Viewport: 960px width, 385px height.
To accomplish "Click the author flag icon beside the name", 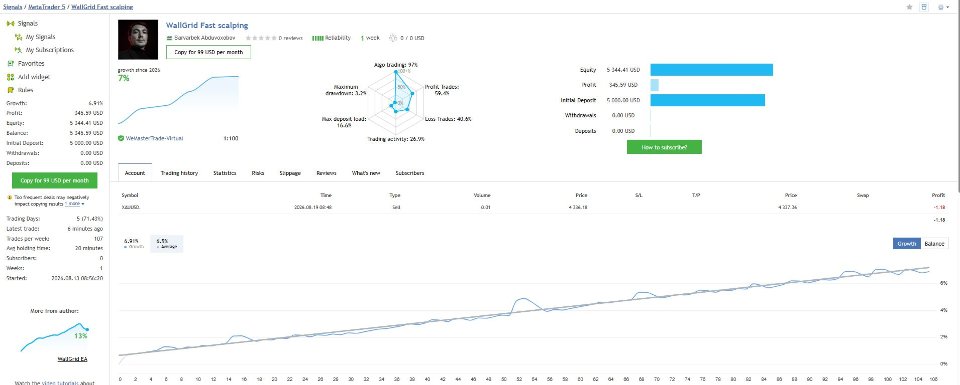I will tap(170, 38).
